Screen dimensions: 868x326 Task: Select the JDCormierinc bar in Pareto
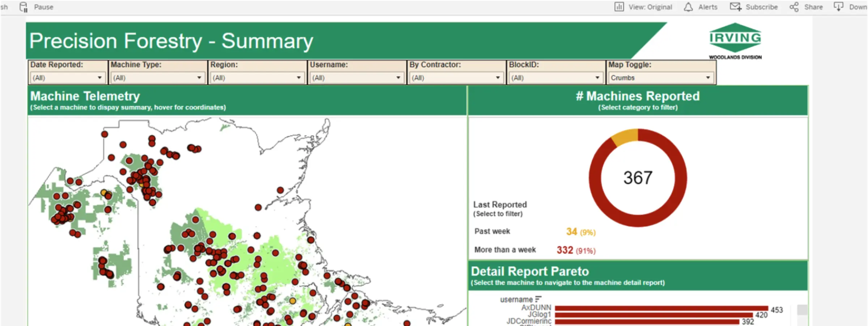647,322
